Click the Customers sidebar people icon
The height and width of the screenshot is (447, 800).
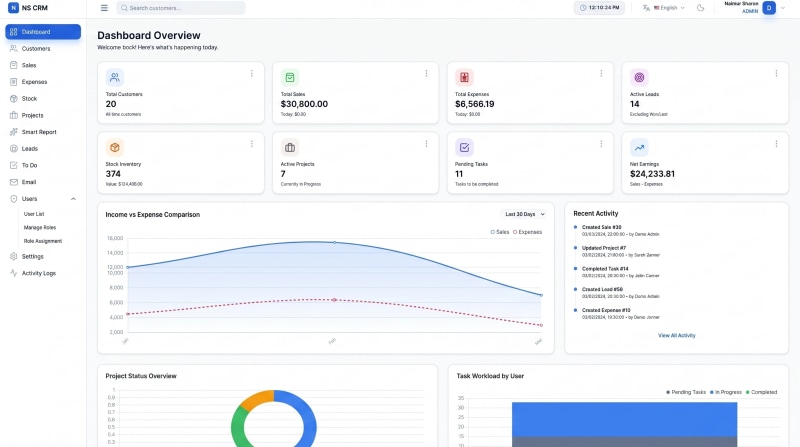point(14,48)
